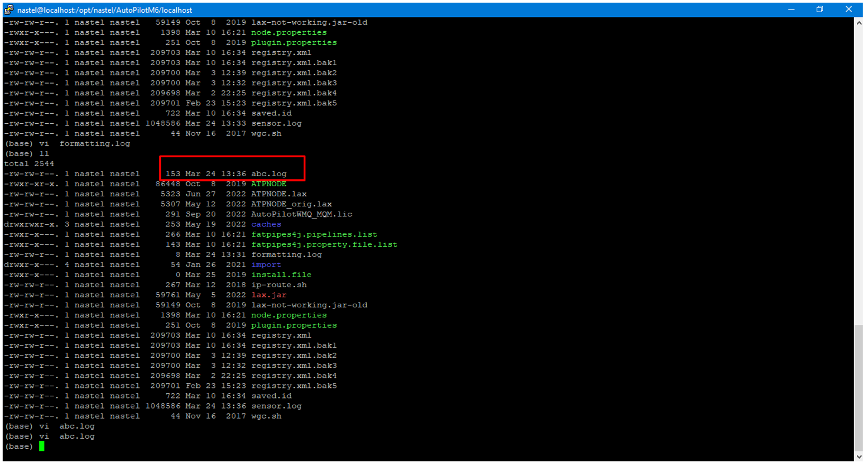Viewport: 868px width, 464px height.
Task: Click the '(base) ll' command line
Action: 27,154
